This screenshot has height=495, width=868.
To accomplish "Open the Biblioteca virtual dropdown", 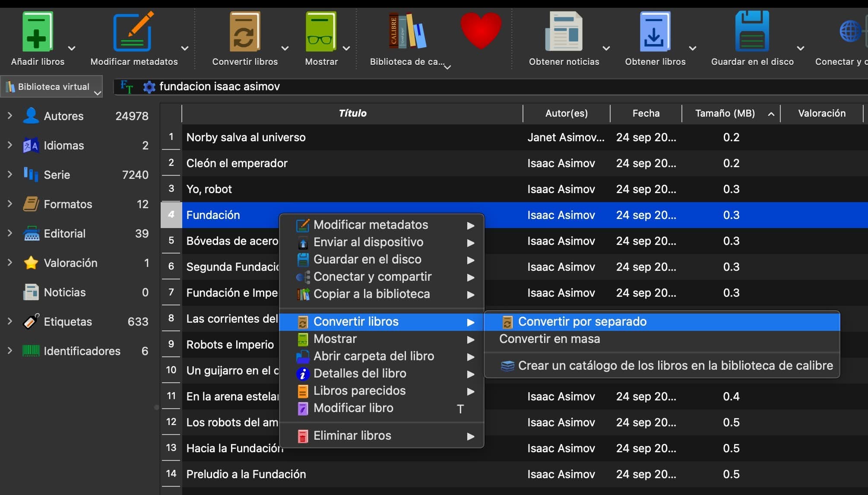I will point(52,86).
